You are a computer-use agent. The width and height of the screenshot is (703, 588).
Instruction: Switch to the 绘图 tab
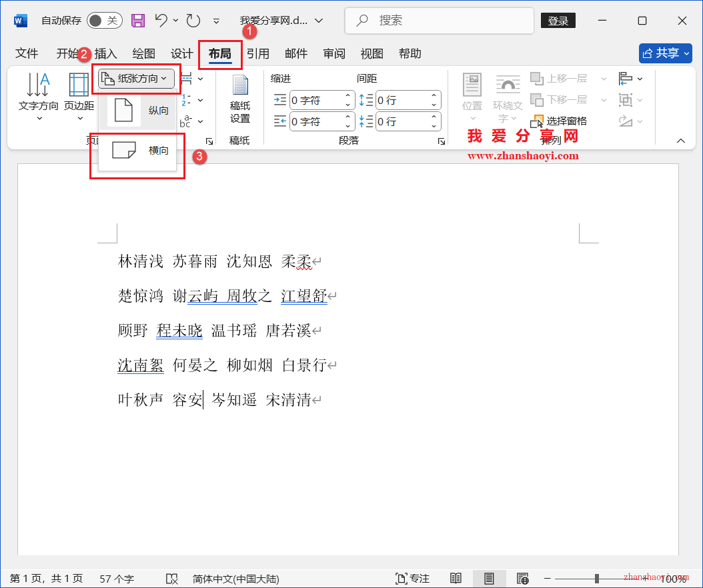pos(144,54)
